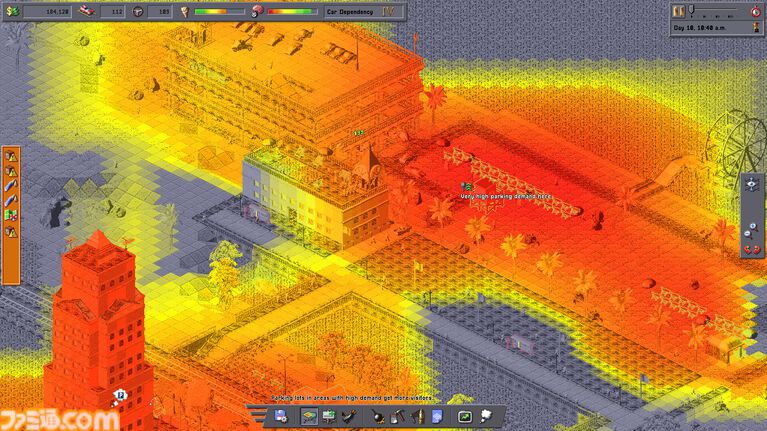Click the car count value 112
The image size is (767, 431).
pos(116,12)
